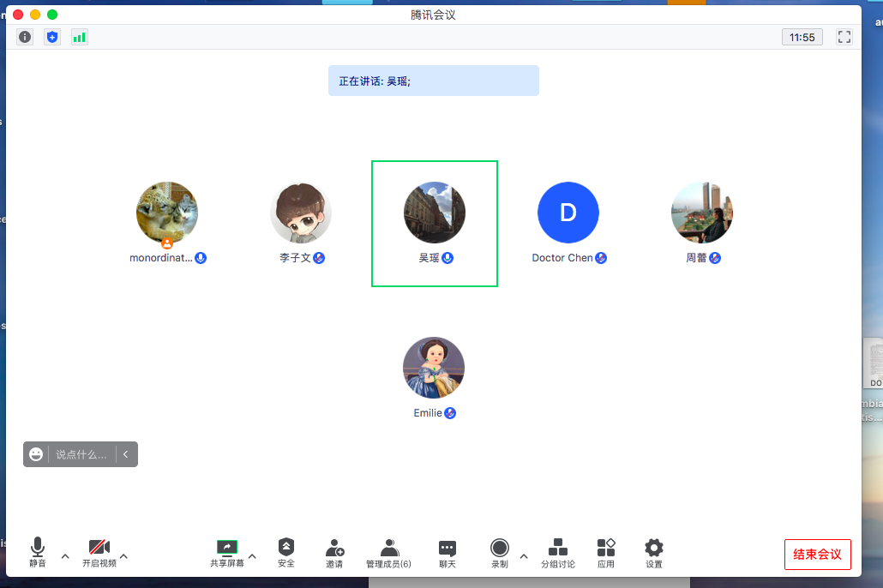
Task: Click the 说点什么... message input
Action: point(81,454)
